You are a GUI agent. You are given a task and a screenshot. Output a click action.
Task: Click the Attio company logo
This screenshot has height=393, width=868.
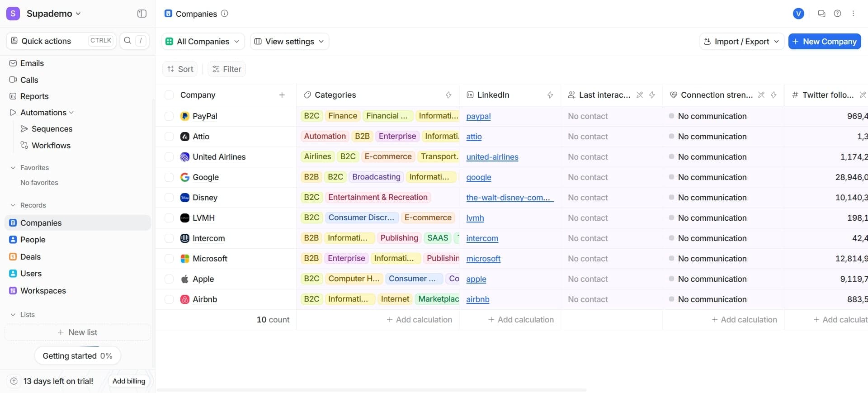(x=184, y=137)
